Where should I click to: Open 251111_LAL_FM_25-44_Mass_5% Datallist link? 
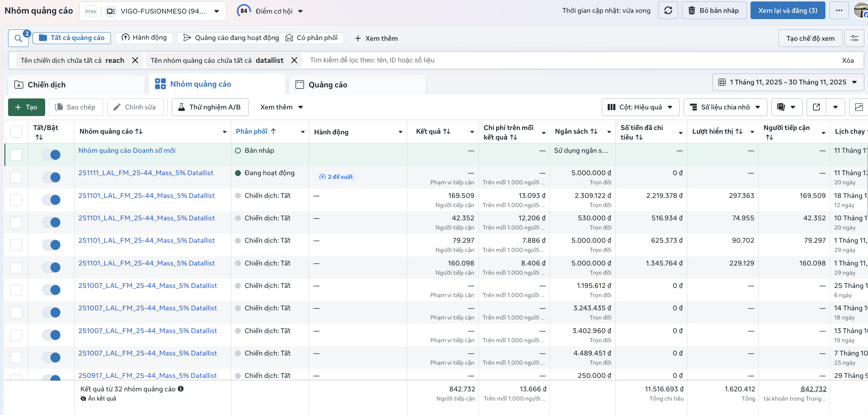point(145,173)
